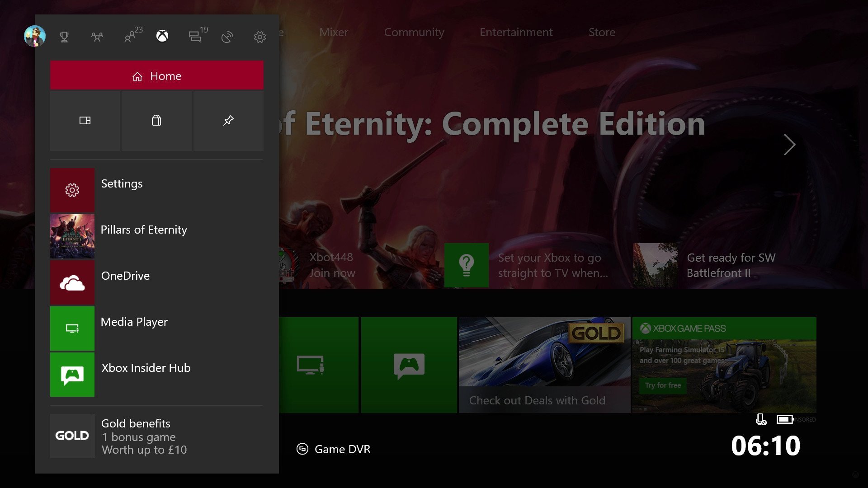Advance the featured banner with right chevron

click(789, 145)
